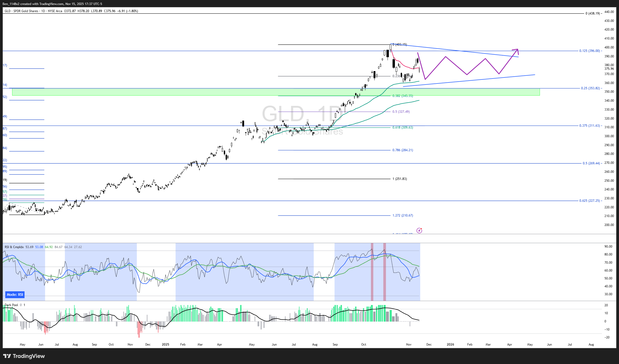
Task: Click the 1.272 (210.67) Fibonacci extension label
Action: point(403,215)
